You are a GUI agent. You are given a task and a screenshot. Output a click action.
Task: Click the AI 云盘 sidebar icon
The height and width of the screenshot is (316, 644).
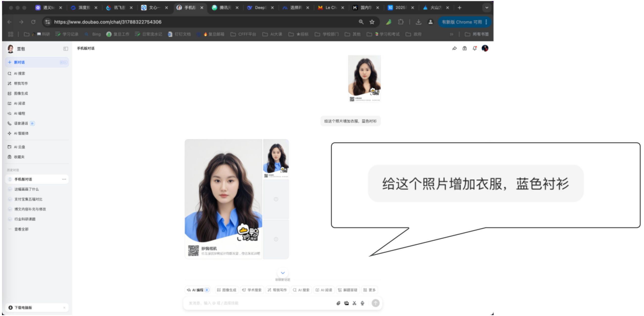[x=9, y=147]
